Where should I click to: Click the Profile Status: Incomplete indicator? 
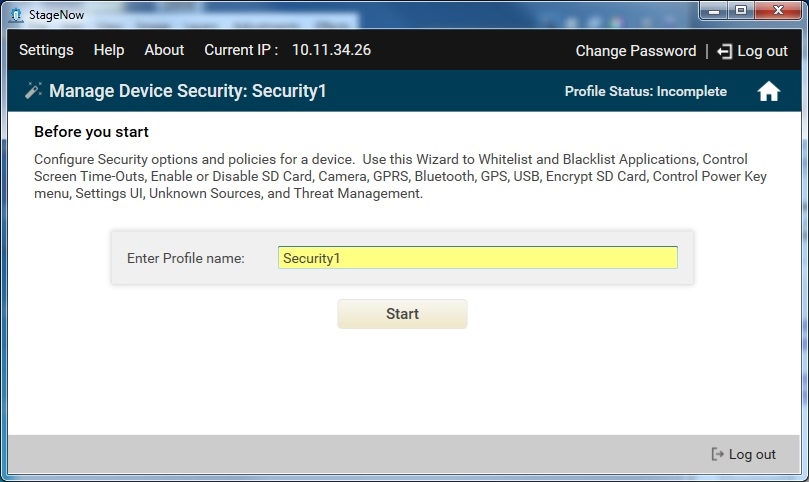click(x=645, y=92)
